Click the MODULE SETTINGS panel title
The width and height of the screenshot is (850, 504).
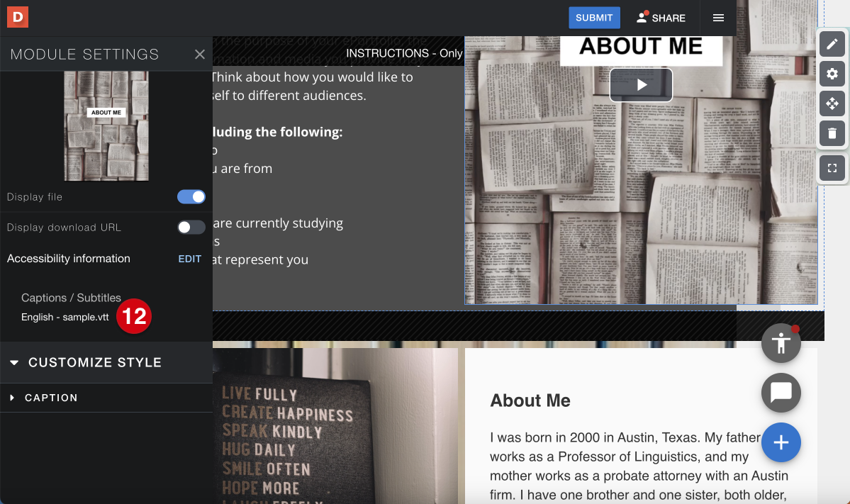(84, 54)
